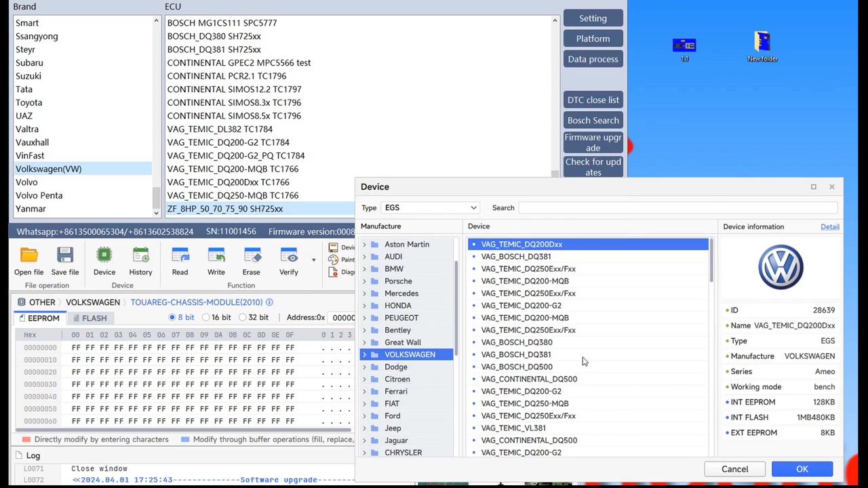The width and height of the screenshot is (868, 488).
Task: Expand the Bentley manufacturer node
Action: pos(365,330)
